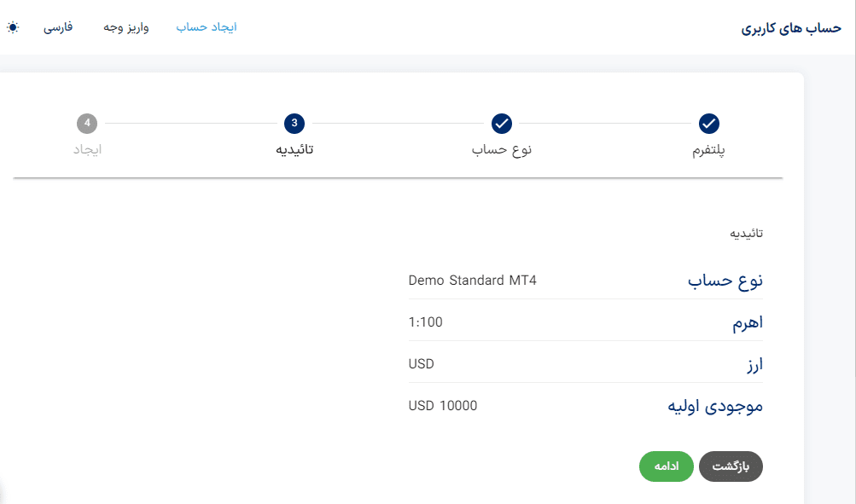The image size is (856, 504).
Task: Click the نوع حساب step checkmark icon
Action: (x=501, y=124)
